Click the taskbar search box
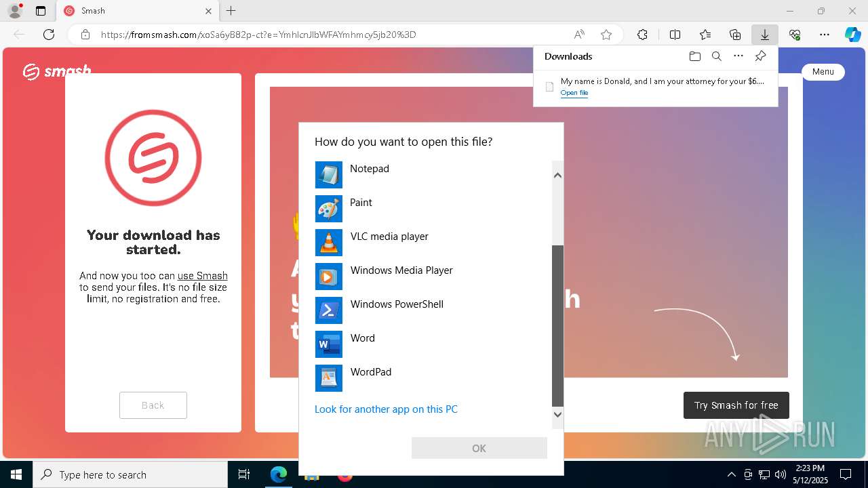The image size is (868, 488). tap(130, 474)
